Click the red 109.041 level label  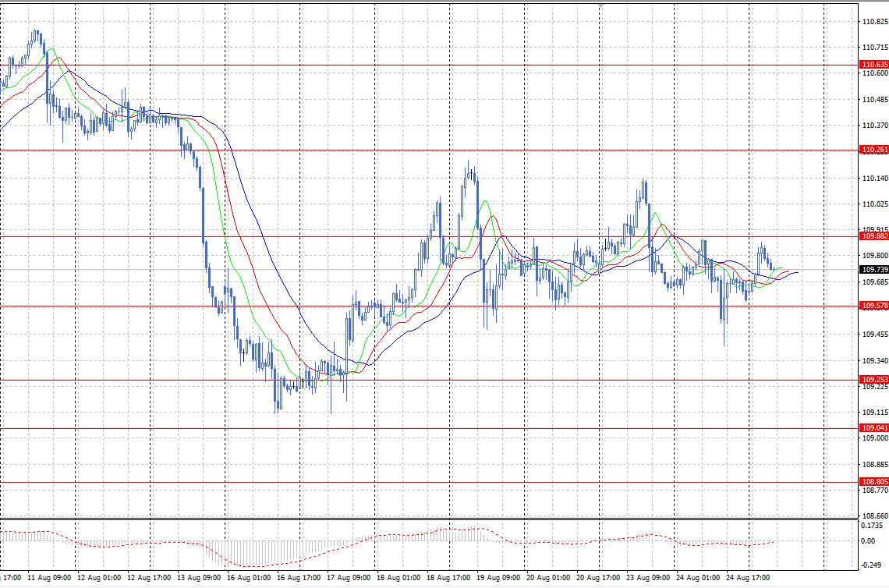874,427
